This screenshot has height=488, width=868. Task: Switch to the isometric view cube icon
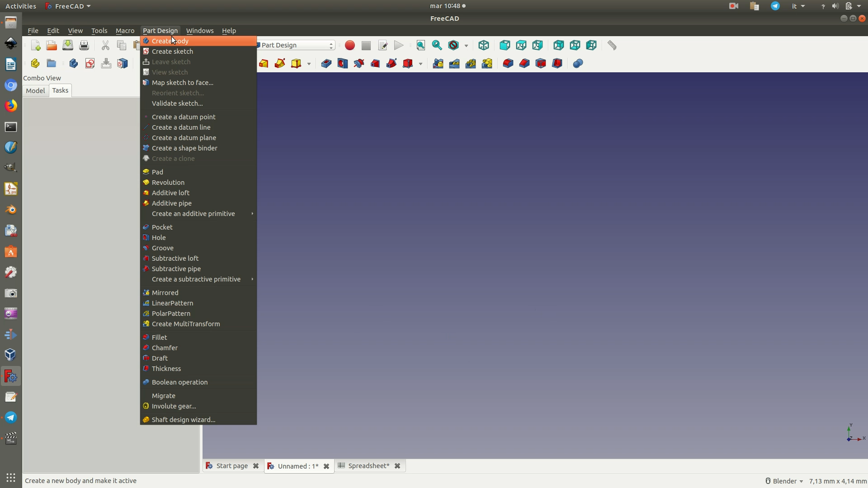484,46
